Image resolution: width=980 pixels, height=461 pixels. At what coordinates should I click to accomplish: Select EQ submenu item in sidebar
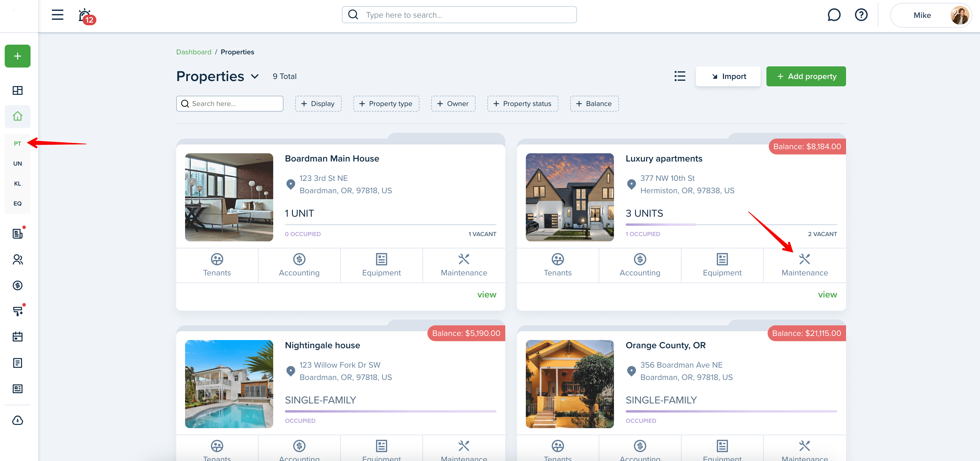18,203
